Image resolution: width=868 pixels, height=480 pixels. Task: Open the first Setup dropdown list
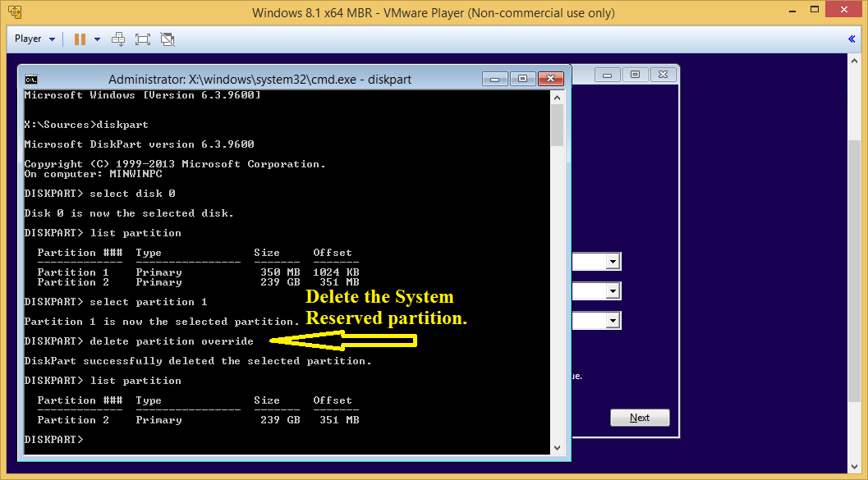[613, 262]
